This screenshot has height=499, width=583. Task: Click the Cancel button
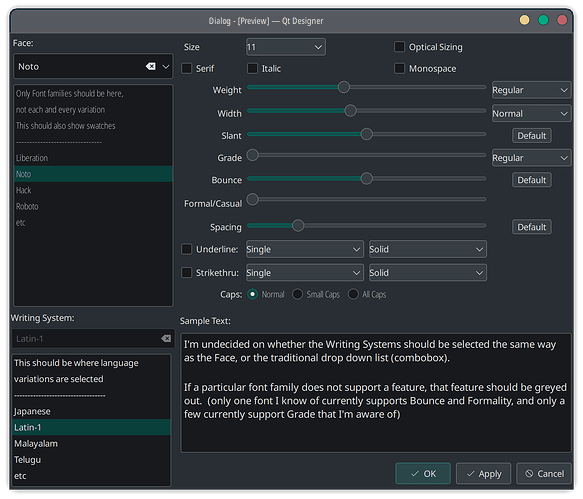click(x=544, y=473)
